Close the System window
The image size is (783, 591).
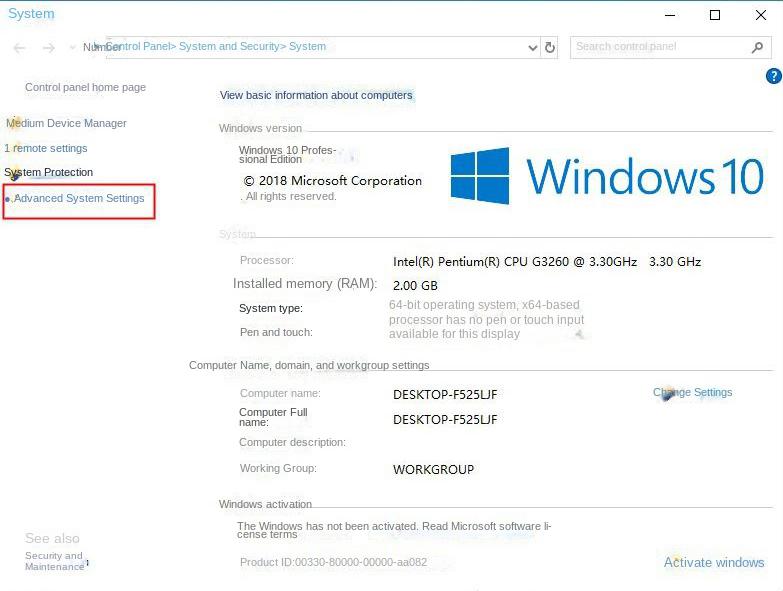pyautogui.click(x=761, y=15)
